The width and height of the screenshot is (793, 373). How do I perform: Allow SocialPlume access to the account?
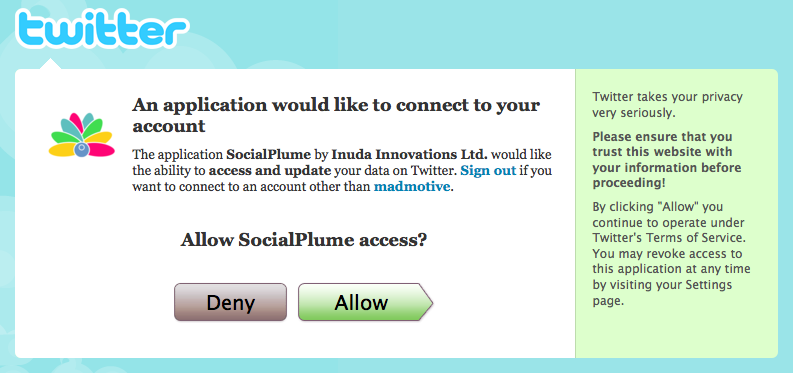(365, 302)
